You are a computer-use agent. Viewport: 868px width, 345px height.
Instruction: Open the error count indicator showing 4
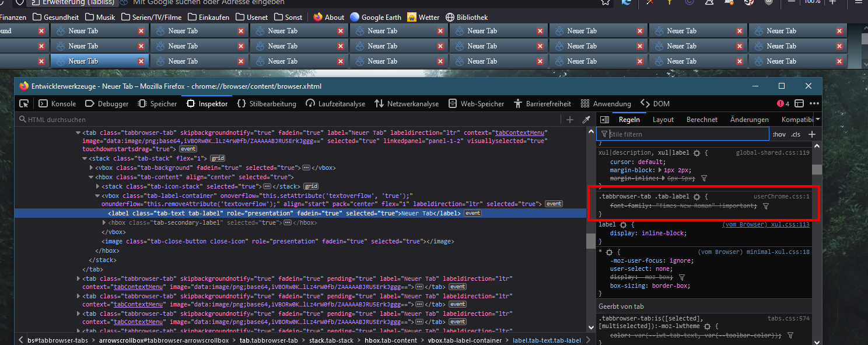click(783, 104)
